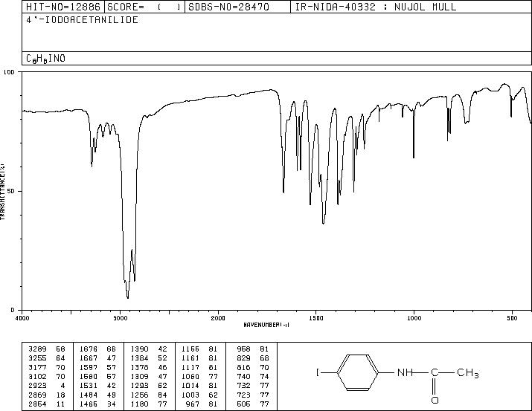Click the iodine atom label in the structure

318,372
